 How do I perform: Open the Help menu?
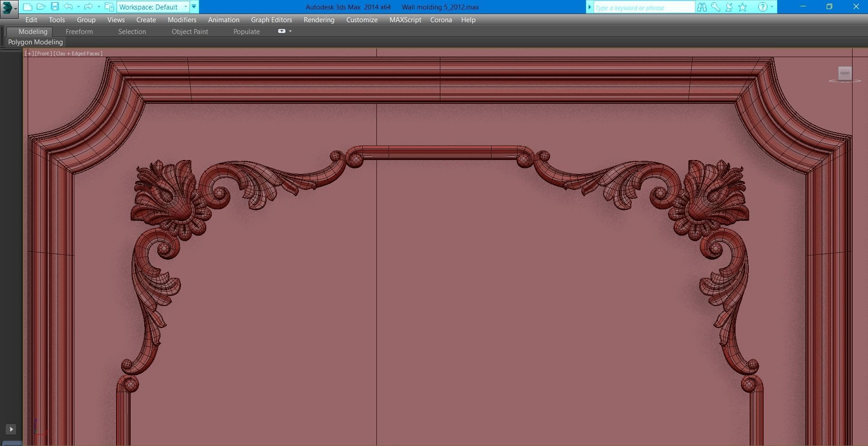(468, 20)
